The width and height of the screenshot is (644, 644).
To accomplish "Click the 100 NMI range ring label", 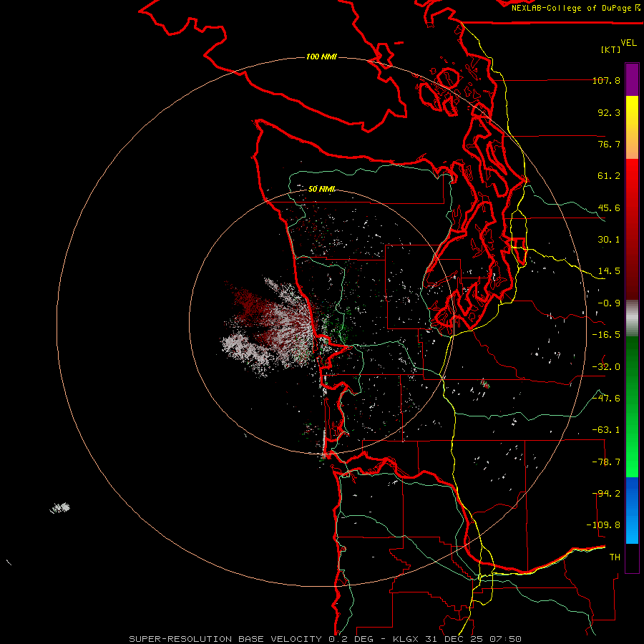I will tap(321, 57).
